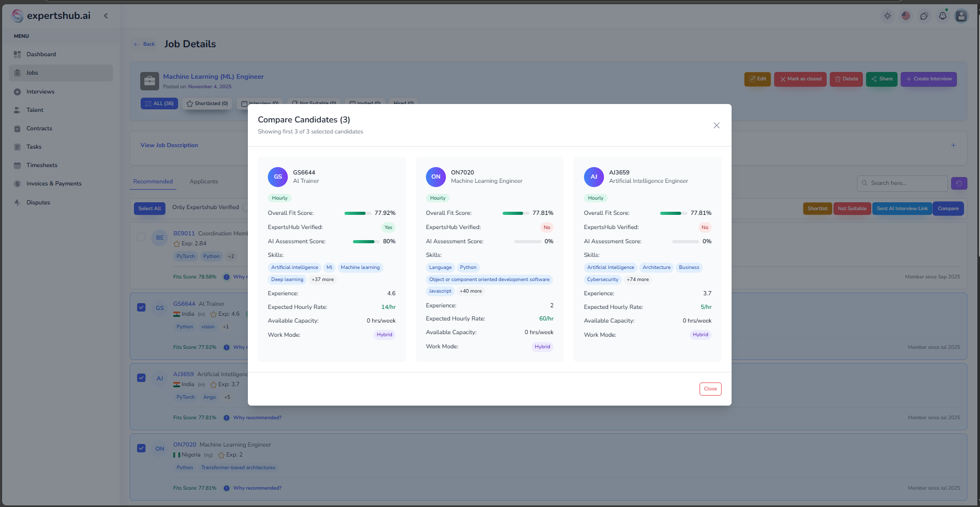Open Jobs in sidebar menu
The width and height of the screenshot is (980, 507).
point(61,73)
